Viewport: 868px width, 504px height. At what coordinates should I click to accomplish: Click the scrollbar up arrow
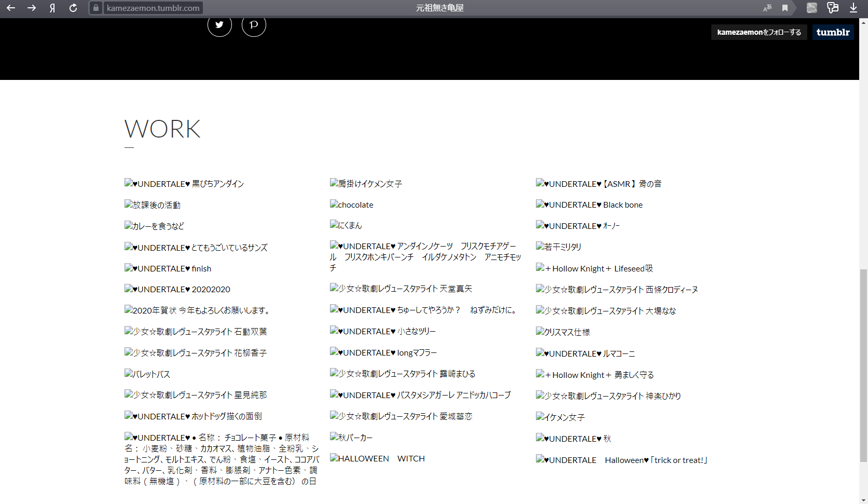(863, 22)
